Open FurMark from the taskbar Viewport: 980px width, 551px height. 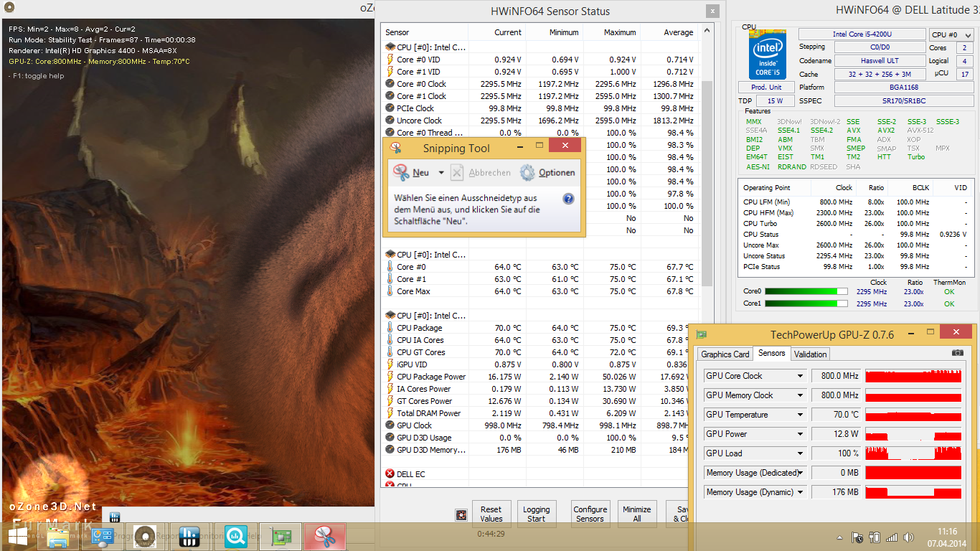pos(146,536)
